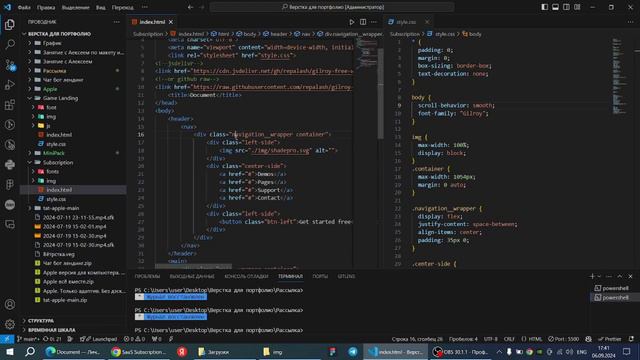The height and width of the screenshot is (360, 640).
Task: Go forward using title bar arrow
Action: [x=202, y=7]
